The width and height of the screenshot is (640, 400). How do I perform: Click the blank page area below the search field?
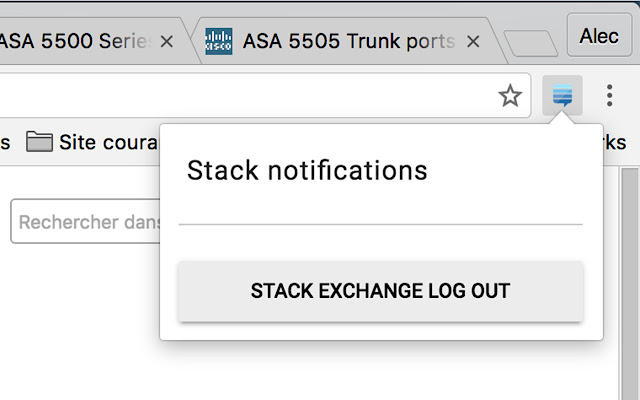[80, 320]
